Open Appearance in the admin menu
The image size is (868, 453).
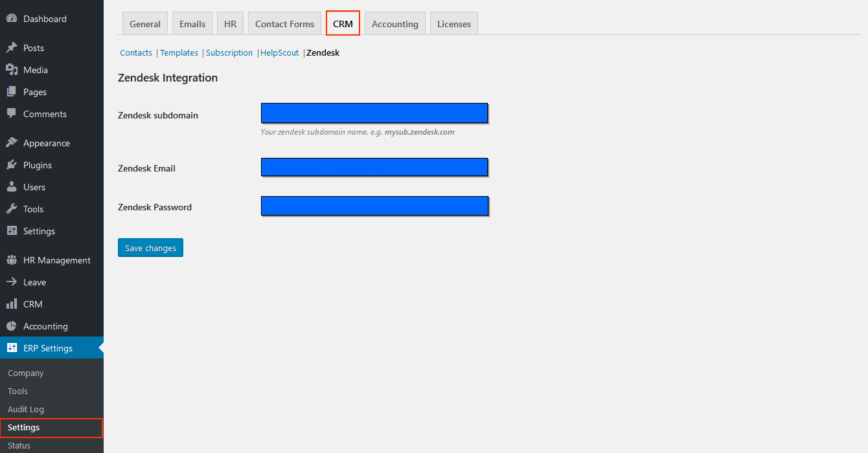pyautogui.click(x=52, y=143)
